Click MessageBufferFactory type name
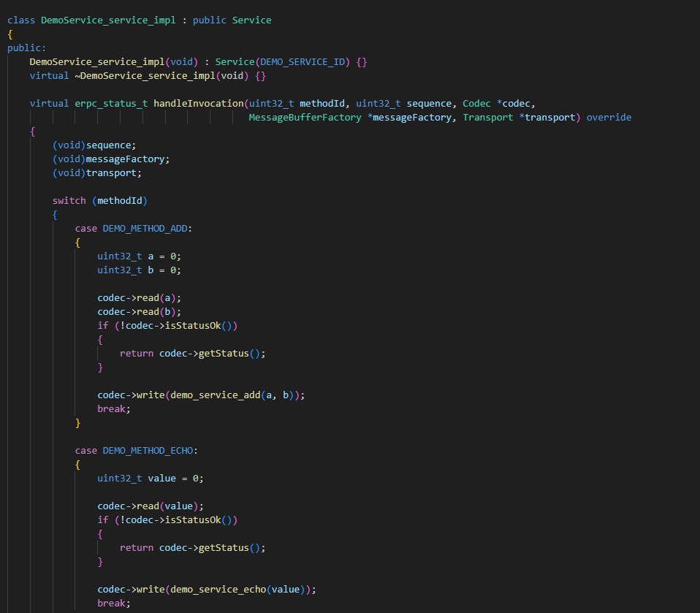Viewport: 700px width, 613px height. (x=305, y=118)
